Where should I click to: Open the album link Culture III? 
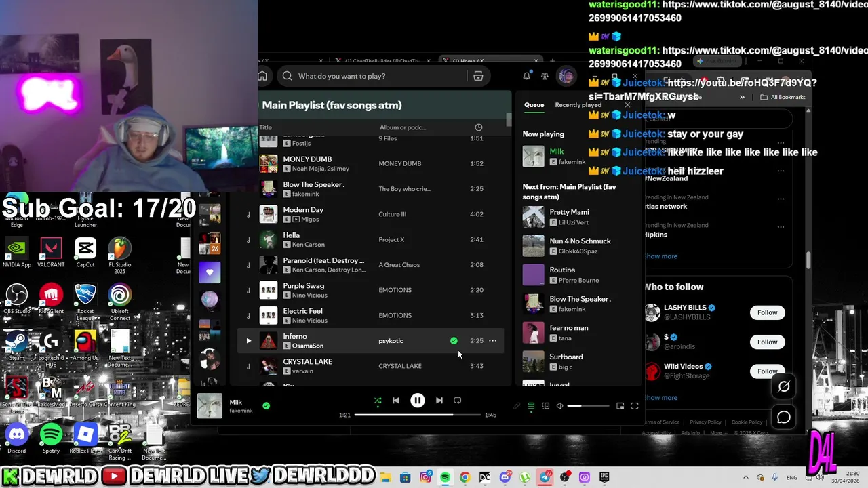point(392,214)
